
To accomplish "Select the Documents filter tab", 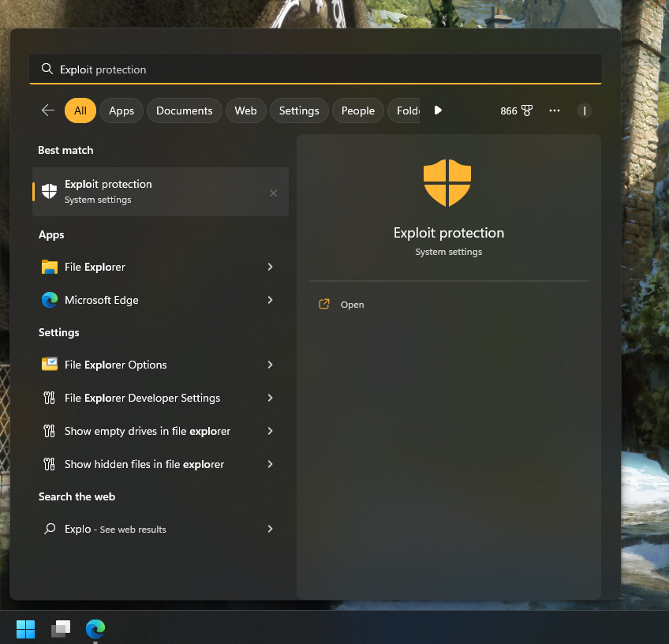I will (x=184, y=110).
